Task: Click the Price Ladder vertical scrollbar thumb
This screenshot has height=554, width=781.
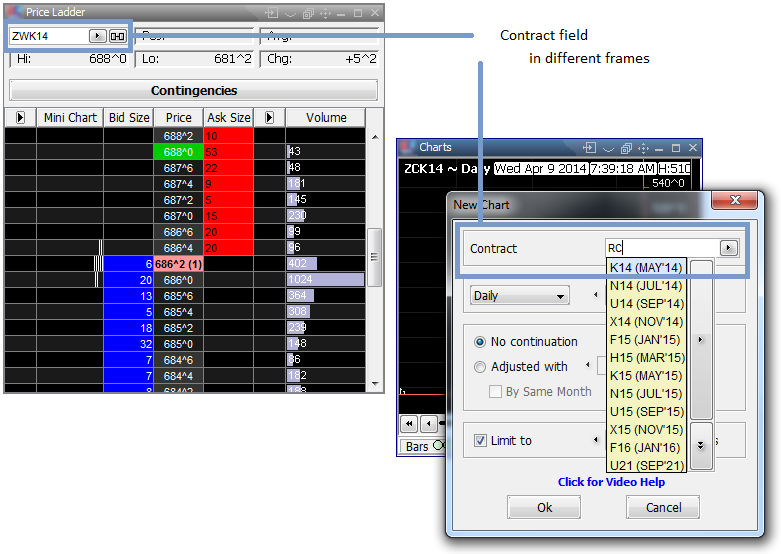Action: pyautogui.click(x=375, y=257)
